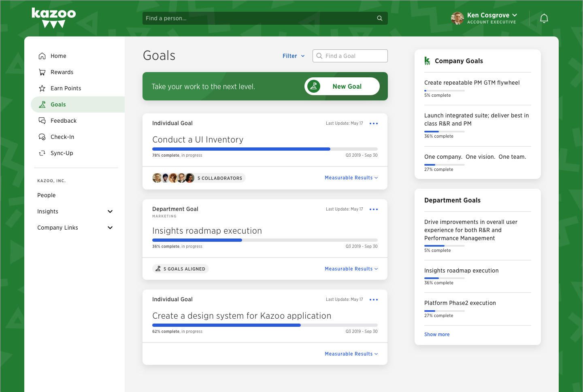Open Drive improvements in overall user experience goal
This screenshot has height=392, width=583.
click(471, 230)
